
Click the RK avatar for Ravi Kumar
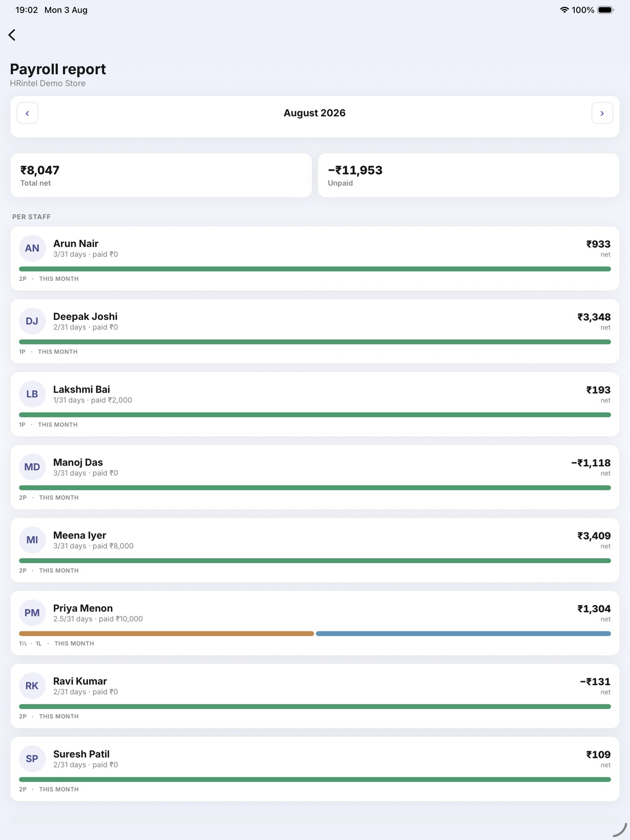[32, 686]
